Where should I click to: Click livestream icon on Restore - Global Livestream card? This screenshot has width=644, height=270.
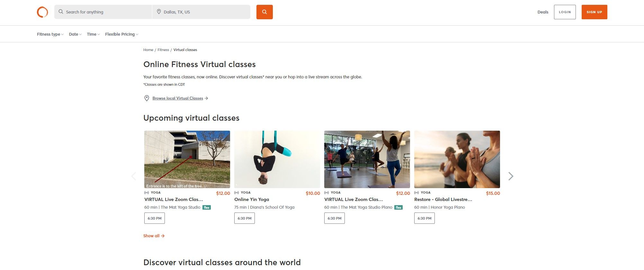click(416, 193)
